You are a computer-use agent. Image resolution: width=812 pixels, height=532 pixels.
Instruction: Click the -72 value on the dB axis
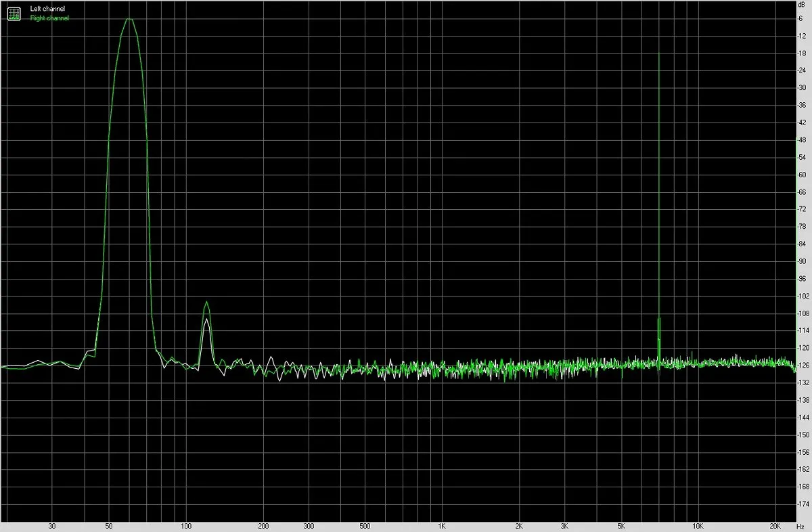pyautogui.click(x=802, y=209)
